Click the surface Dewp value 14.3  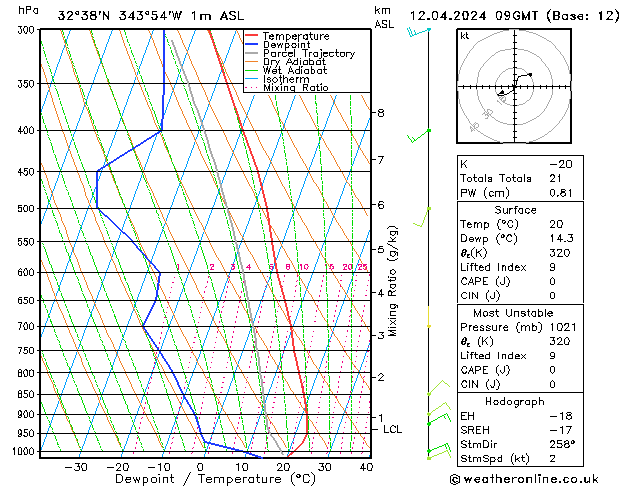[561, 239]
